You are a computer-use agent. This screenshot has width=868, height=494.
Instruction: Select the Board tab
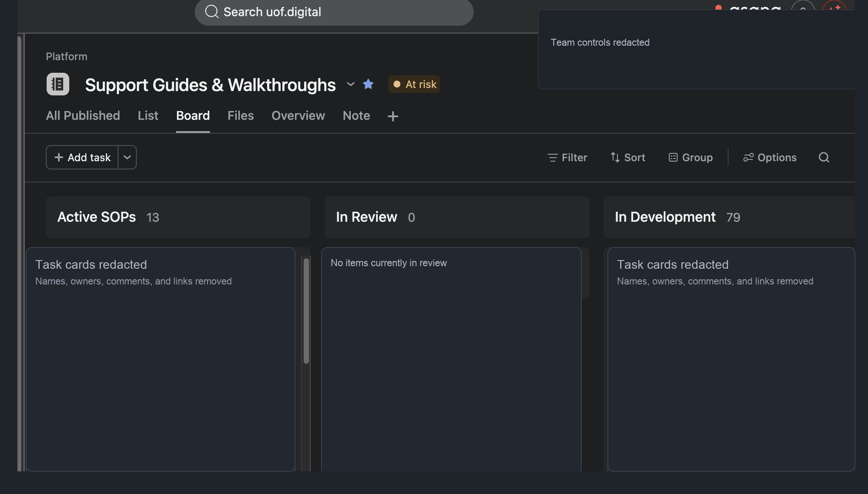point(193,115)
